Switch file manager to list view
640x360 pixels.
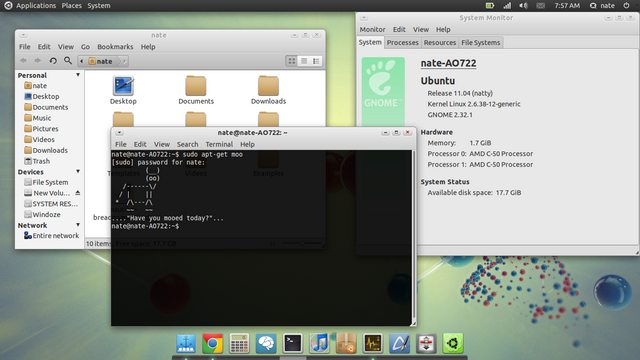pyautogui.click(x=304, y=61)
